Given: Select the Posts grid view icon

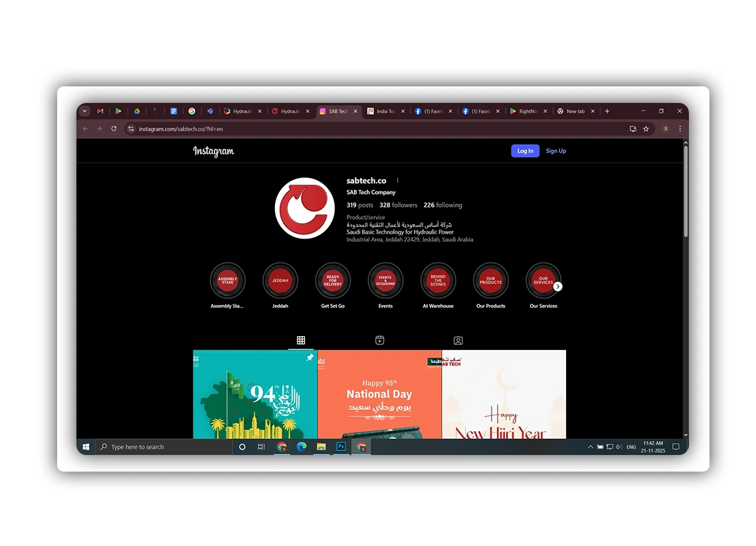Looking at the screenshot, I should pos(301,340).
